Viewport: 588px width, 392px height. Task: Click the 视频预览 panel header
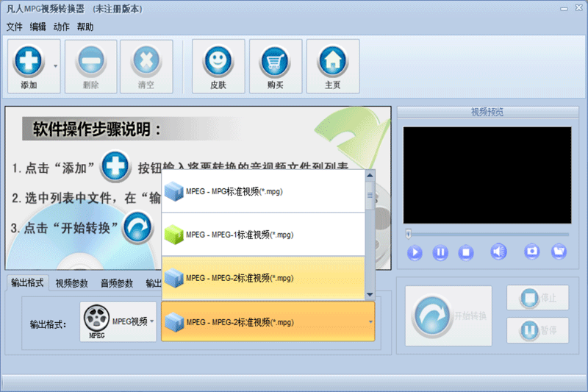487,112
